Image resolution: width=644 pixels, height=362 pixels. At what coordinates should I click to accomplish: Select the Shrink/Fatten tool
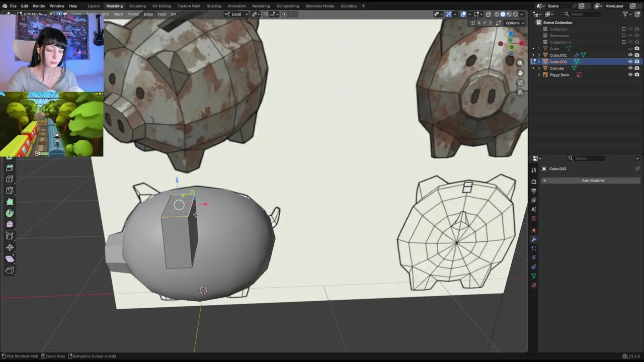(10, 247)
